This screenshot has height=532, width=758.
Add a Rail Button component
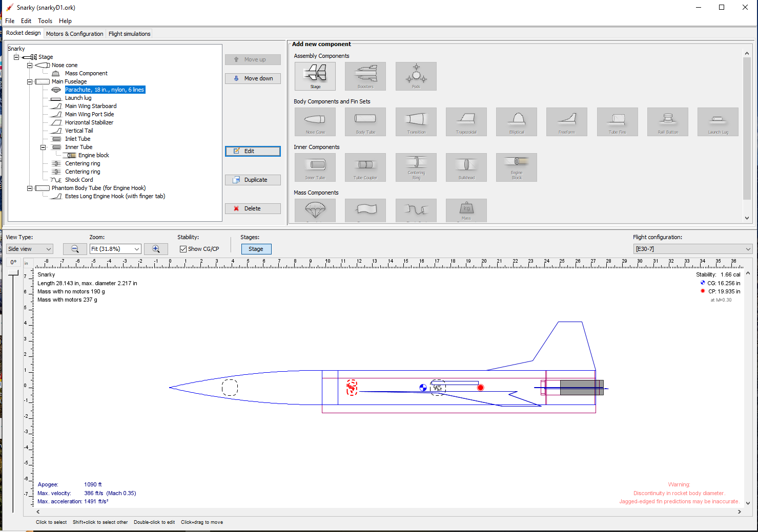pyautogui.click(x=667, y=122)
